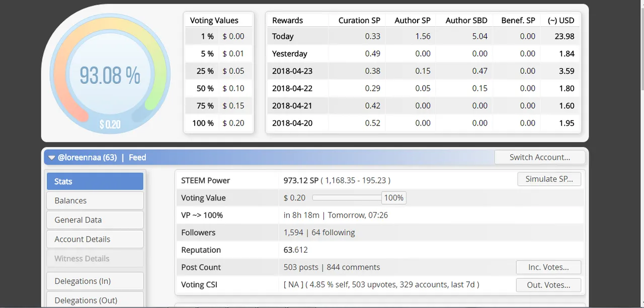
Task: Click the Witness Details tab
Action: [95, 259]
